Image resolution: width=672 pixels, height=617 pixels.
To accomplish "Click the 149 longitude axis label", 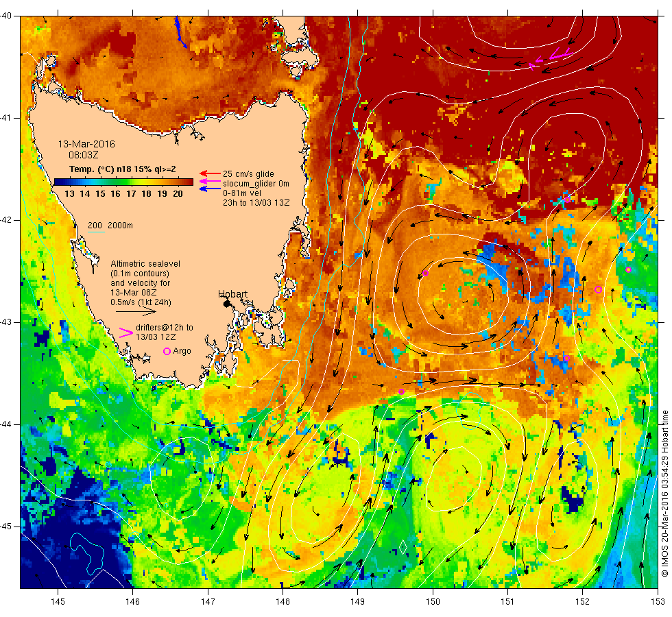I will [x=357, y=602].
